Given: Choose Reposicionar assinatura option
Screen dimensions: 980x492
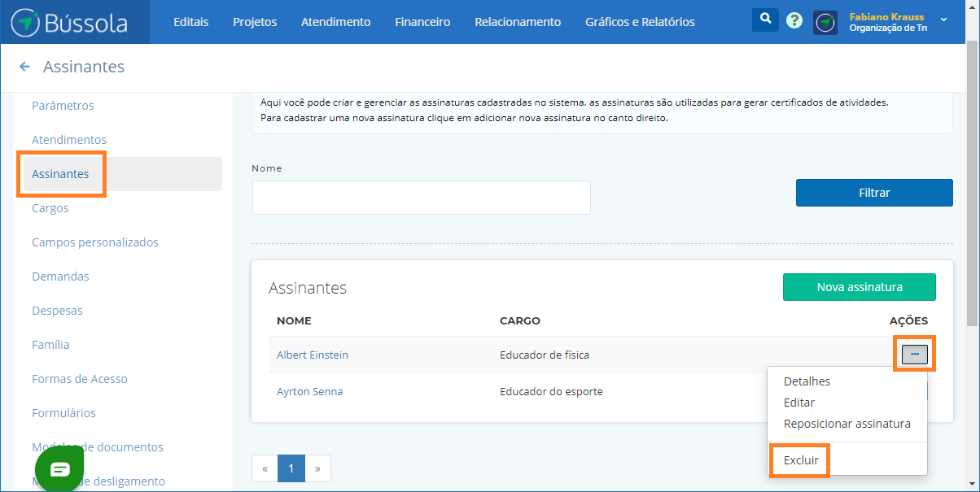Looking at the screenshot, I should (x=847, y=424).
